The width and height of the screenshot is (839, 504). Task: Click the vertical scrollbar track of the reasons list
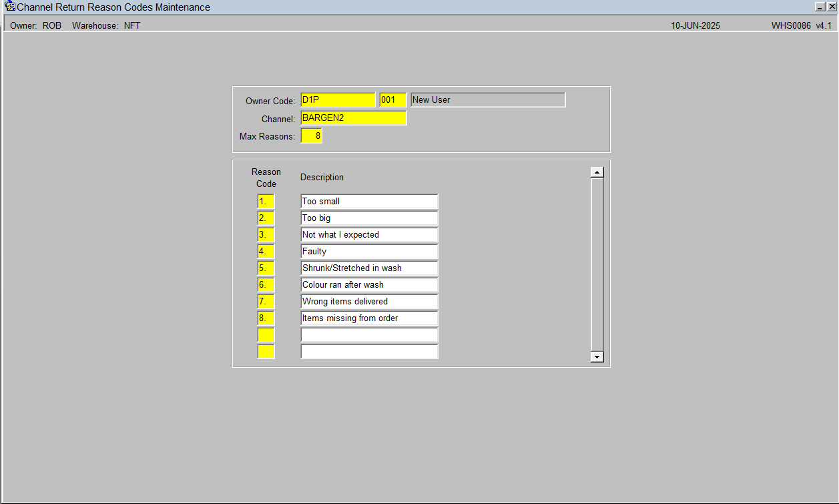[x=597, y=264]
